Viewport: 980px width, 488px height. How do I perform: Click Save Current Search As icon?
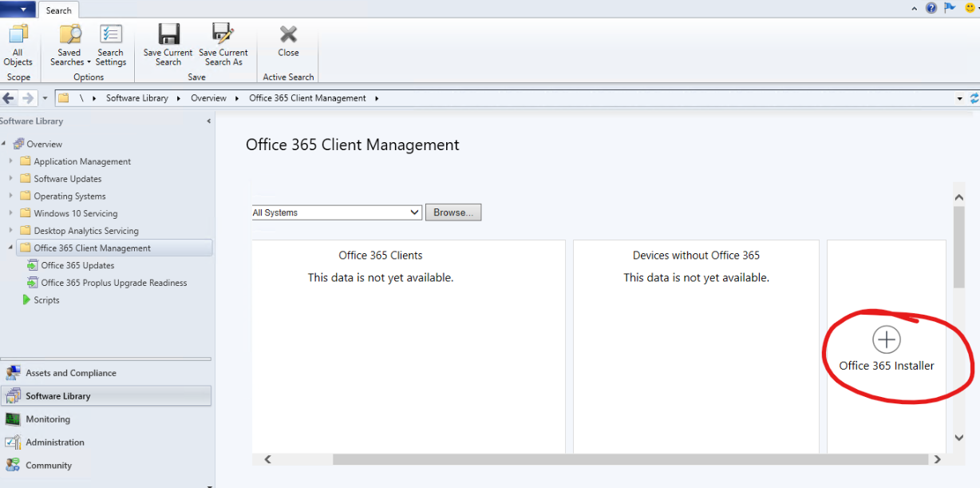click(x=223, y=35)
